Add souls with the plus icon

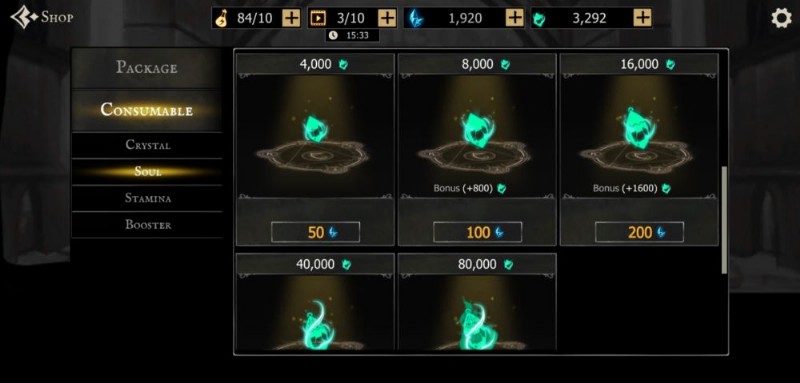[x=642, y=18]
